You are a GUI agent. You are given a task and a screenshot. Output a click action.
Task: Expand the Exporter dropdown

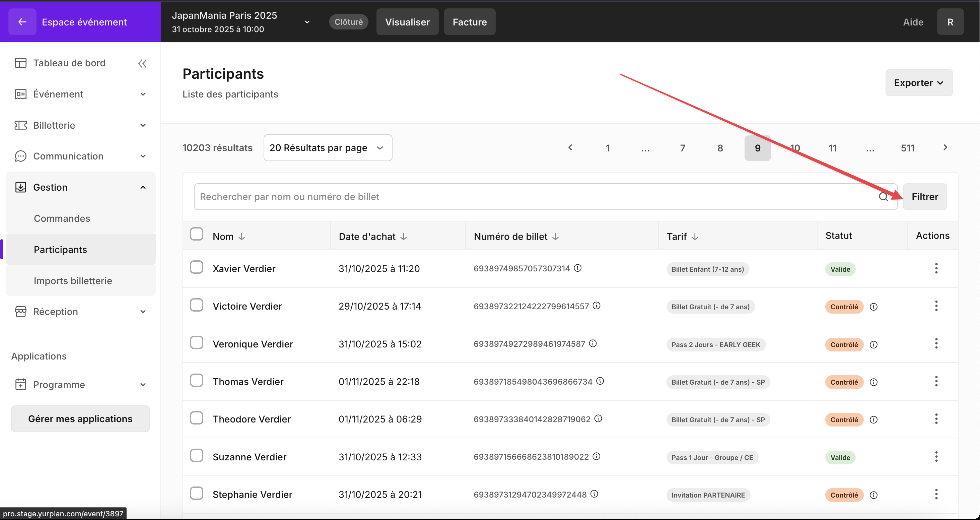click(x=919, y=83)
